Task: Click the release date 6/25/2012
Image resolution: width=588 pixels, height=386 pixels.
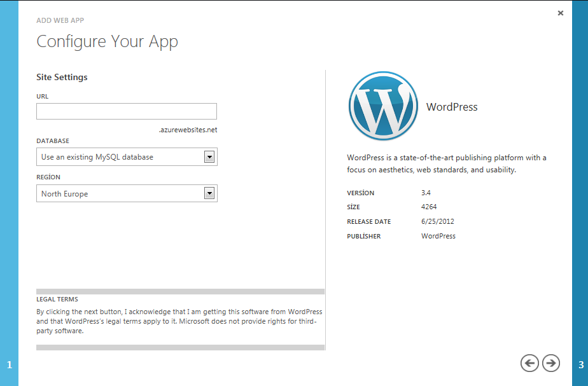Action: click(438, 221)
